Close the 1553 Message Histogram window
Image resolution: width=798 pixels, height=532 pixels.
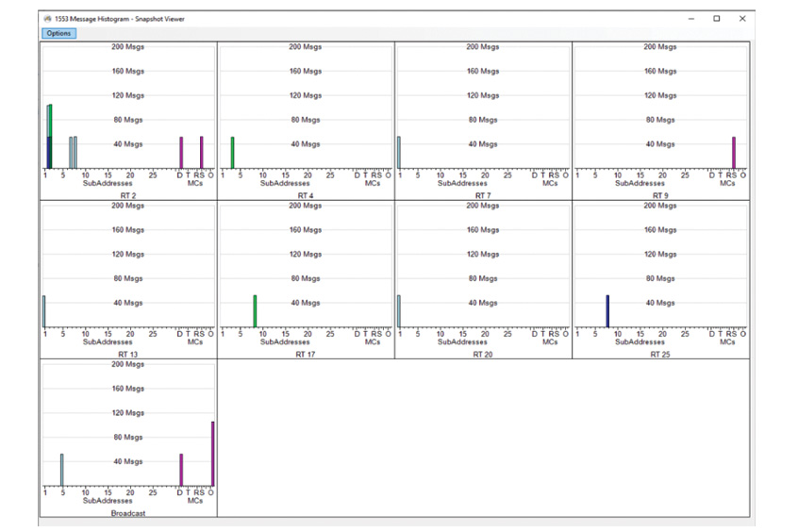click(x=742, y=18)
